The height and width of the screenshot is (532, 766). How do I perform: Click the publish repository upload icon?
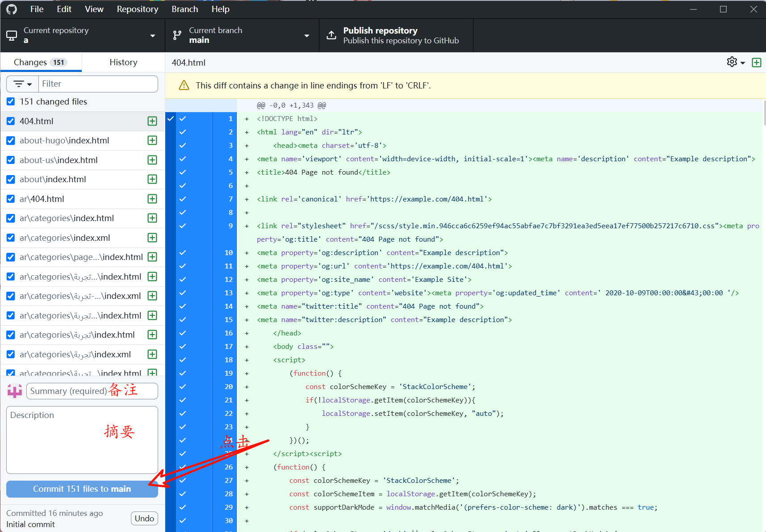(x=331, y=35)
